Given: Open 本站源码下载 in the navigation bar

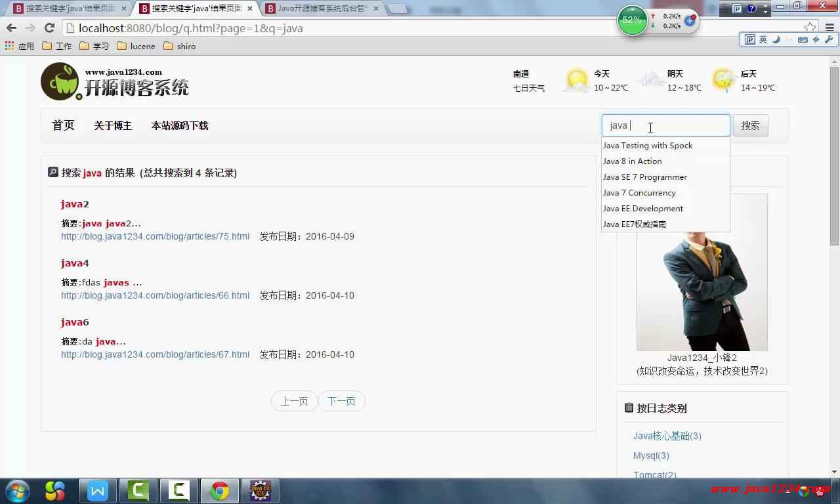Looking at the screenshot, I should (180, 125).
